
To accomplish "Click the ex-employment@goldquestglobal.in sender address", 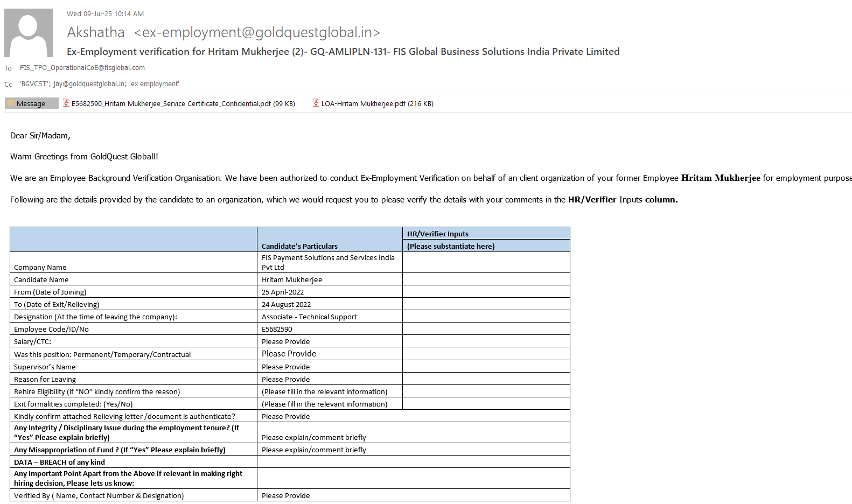I will click(x=257, y=33).
